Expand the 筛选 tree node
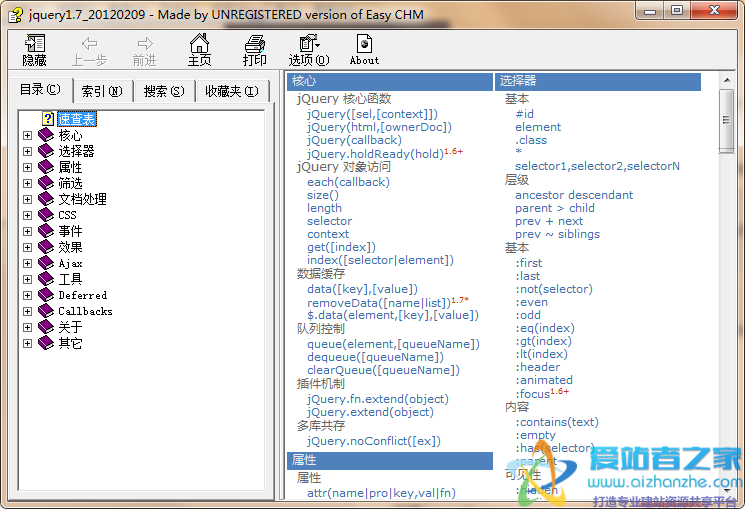This screenshot has height=509, width=745. [x=28, y=183]
